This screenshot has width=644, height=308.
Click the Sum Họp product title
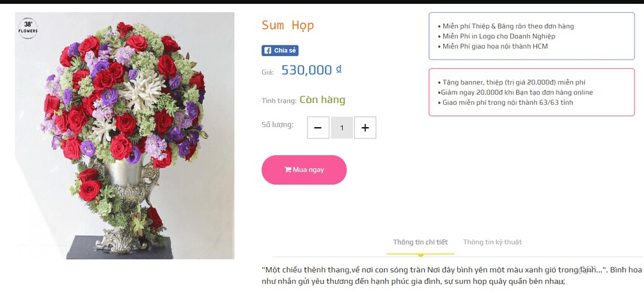288,26
